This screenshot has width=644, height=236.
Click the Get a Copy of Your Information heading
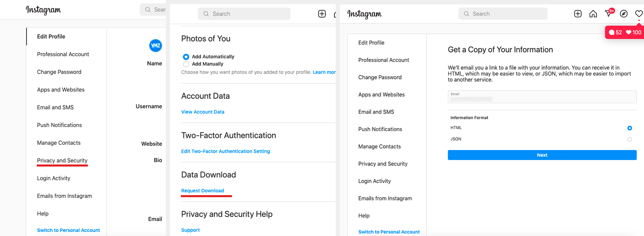click(500, 50)
